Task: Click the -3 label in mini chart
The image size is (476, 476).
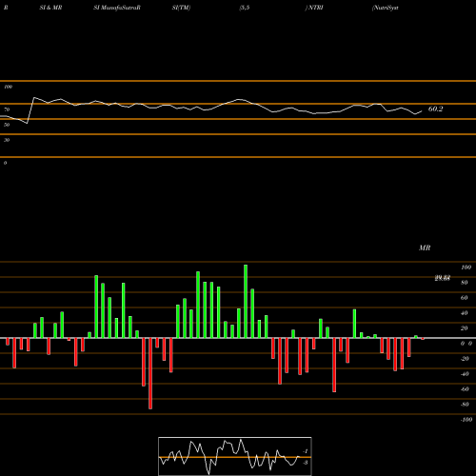Action: (x=306, y=463)
